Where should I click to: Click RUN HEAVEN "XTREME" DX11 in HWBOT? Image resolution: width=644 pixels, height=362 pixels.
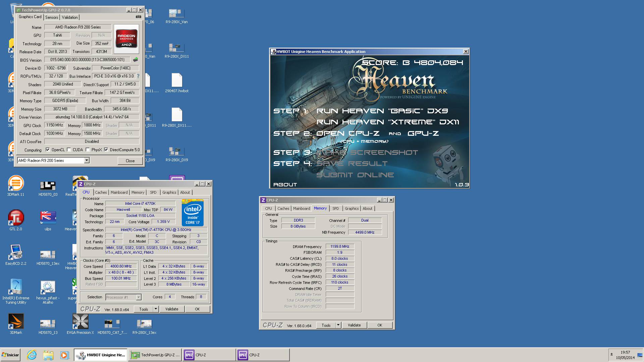(388, 122)
